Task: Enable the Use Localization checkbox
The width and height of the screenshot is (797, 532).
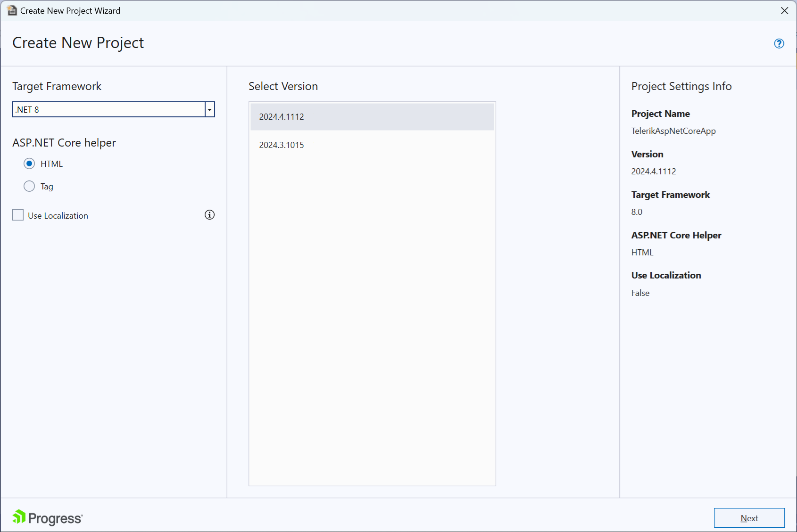Action: [x=17, y=215]
